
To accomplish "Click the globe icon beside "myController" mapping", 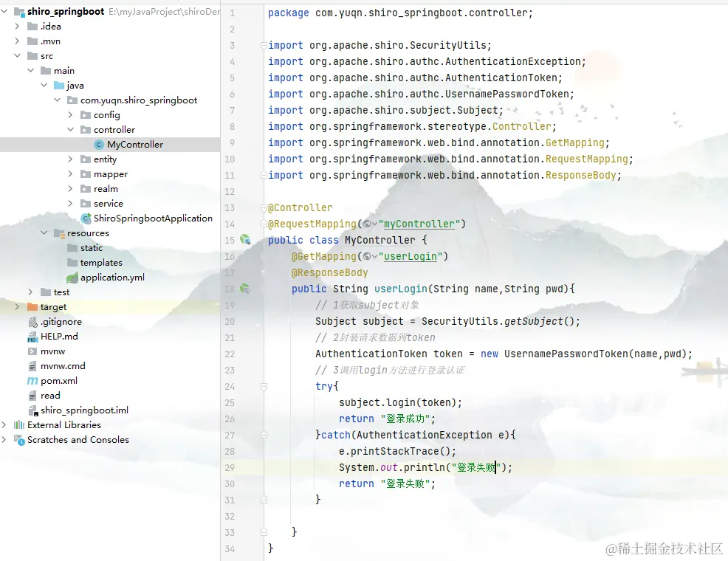I will [x=367, y=224].
